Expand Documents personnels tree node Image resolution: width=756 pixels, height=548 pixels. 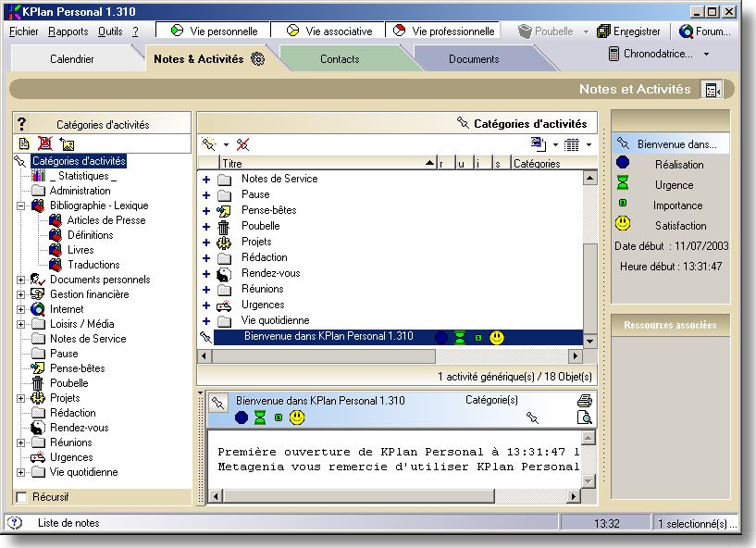tap(20, 280)
